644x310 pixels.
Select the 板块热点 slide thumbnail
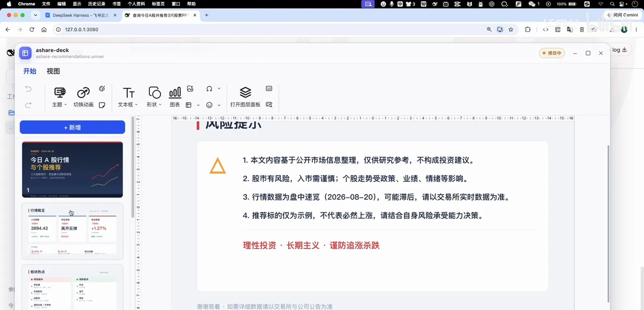point(72,287)
